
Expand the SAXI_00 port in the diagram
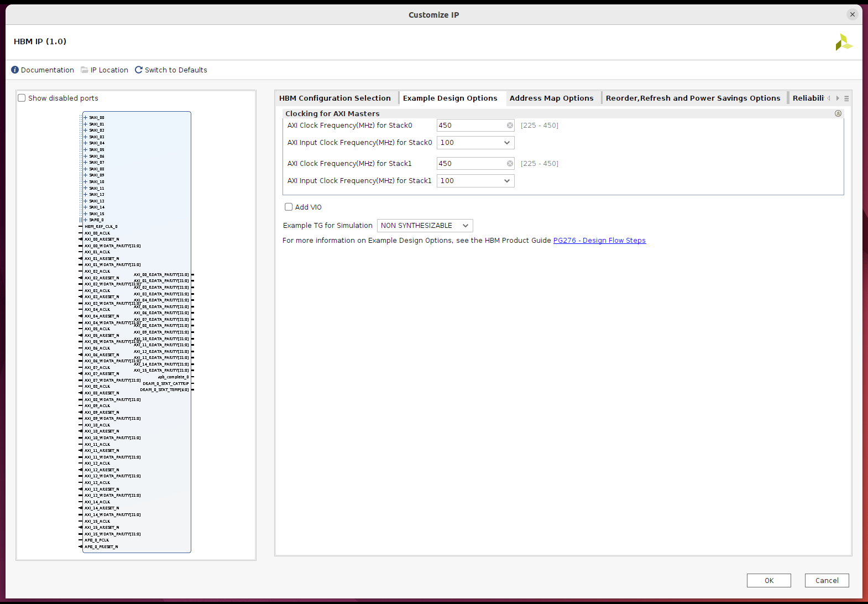pyautogui.click(x=86, y=118)
